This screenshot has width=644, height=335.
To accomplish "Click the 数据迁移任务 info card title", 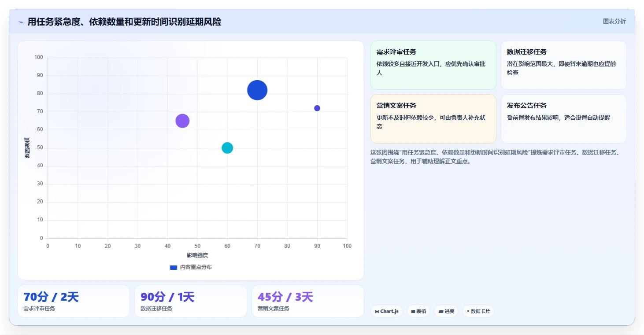I will coord(527,52).
